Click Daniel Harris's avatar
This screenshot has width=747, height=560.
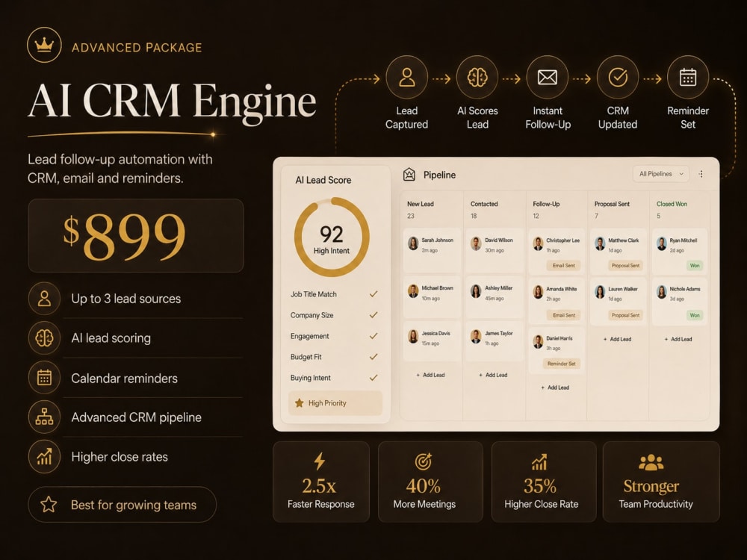tap(538, 342)
